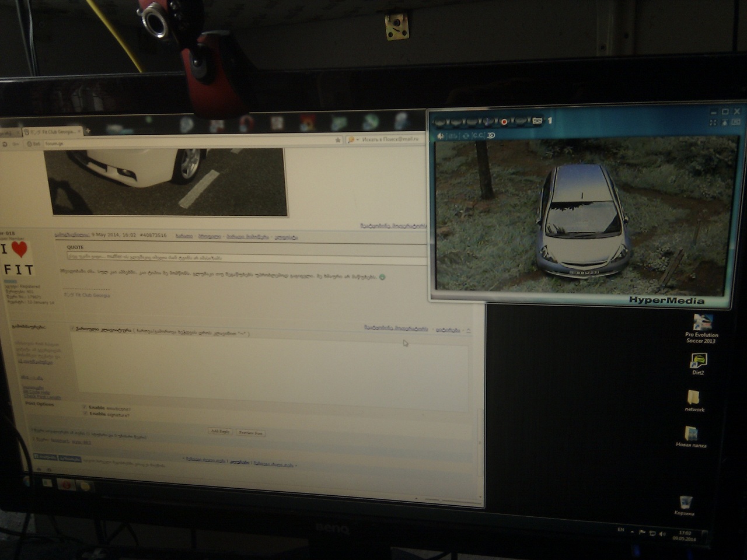Toggle the Enable emoticons checkbox
Screen dimensions: 747x560
85,407
